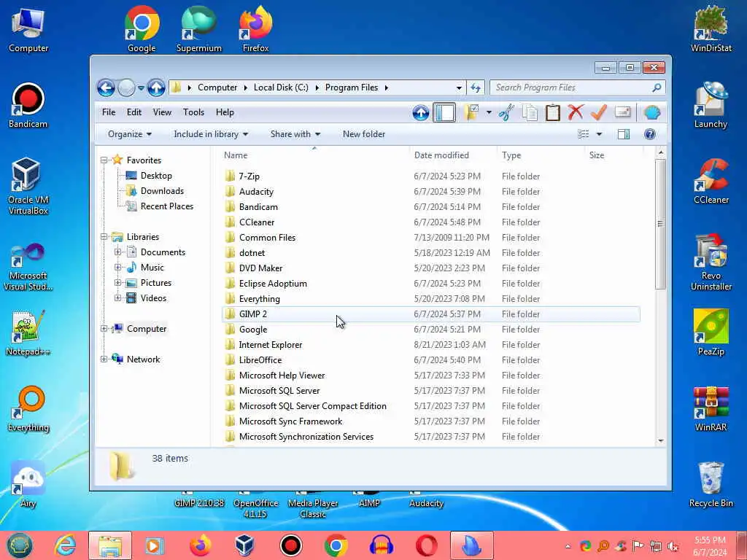The height and width of the screenshot is (560, 747).
Task: Click the Email envelope toolbar icon
Action: tap(623, 112)
